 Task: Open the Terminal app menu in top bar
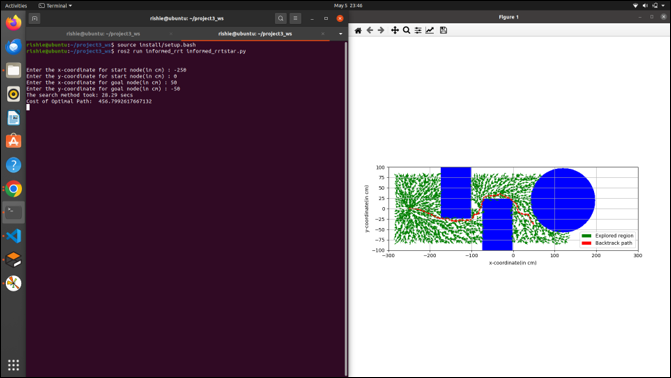[x=55, y=6]
